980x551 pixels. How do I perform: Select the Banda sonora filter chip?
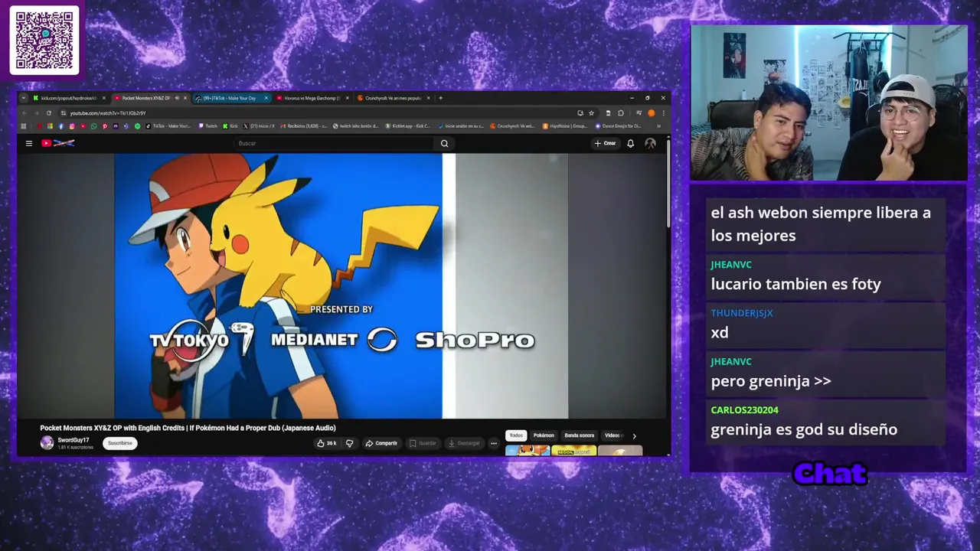(579, 435)
